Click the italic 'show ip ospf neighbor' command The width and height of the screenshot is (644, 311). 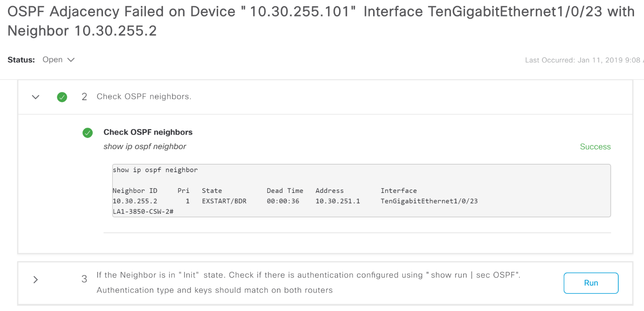(x=145, y=146)
